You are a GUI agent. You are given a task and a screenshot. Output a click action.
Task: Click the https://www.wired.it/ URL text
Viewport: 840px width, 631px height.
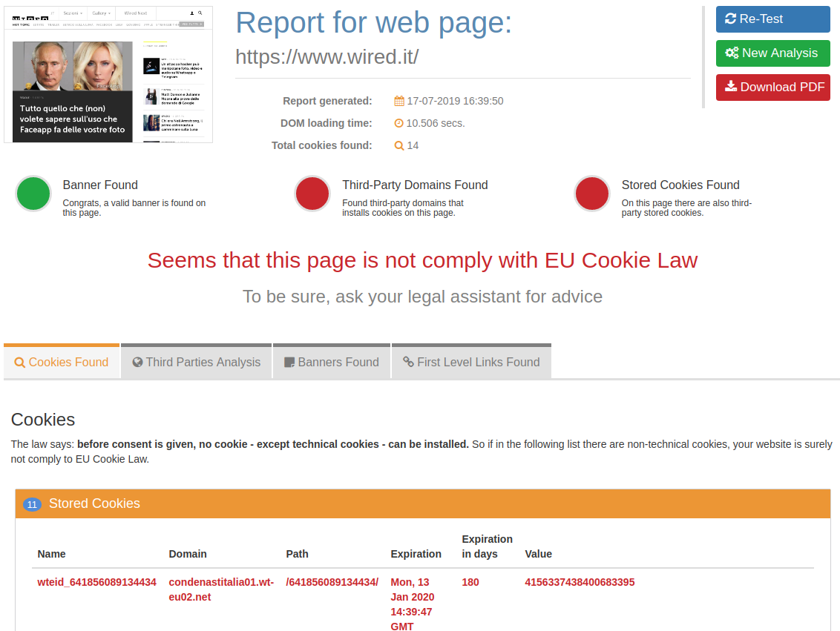(x=327, y=57)
